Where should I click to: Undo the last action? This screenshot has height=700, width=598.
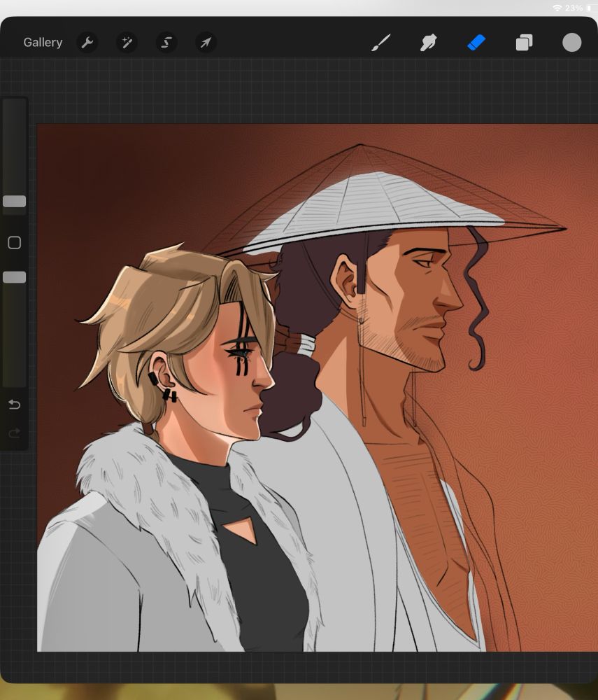14,405
